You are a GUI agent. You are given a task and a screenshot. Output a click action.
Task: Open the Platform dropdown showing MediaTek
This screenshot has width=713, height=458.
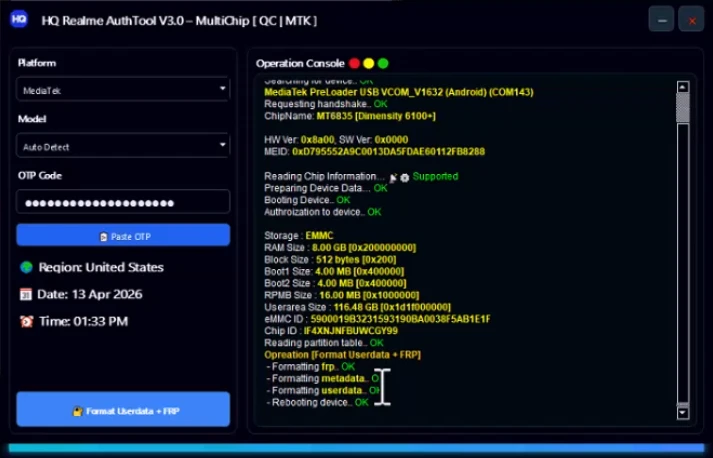pyautogui.click(x=123, y=90)
